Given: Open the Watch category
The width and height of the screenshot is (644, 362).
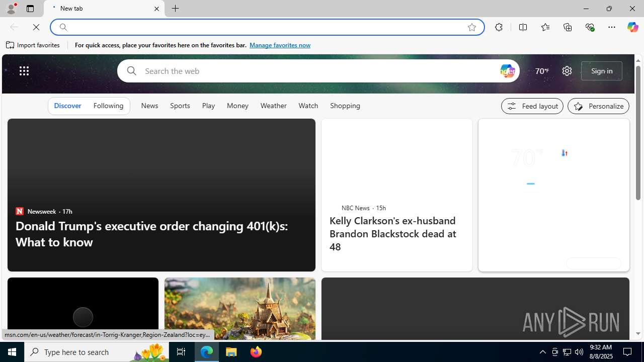Looking at the screenshot, I should click(x=308, y=106).
